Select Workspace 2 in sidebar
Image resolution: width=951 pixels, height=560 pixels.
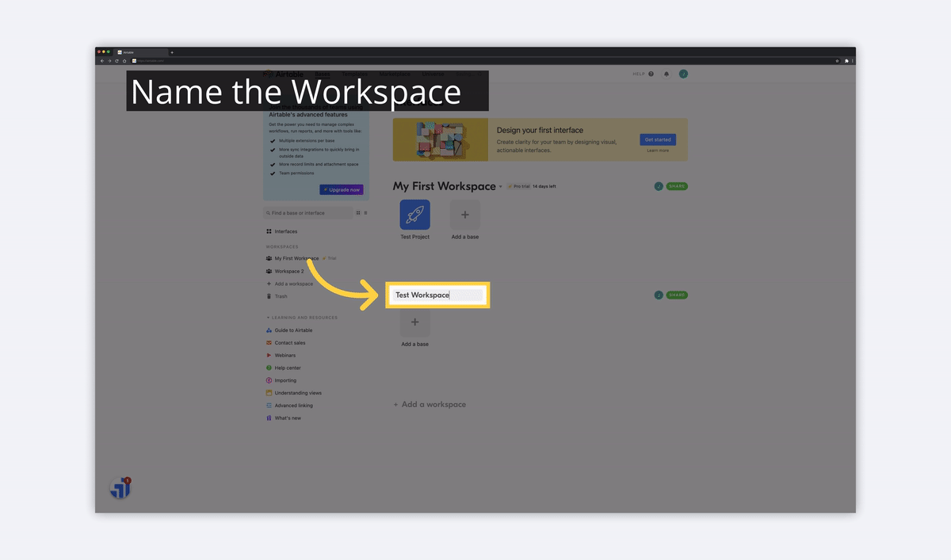coord(285,271)
